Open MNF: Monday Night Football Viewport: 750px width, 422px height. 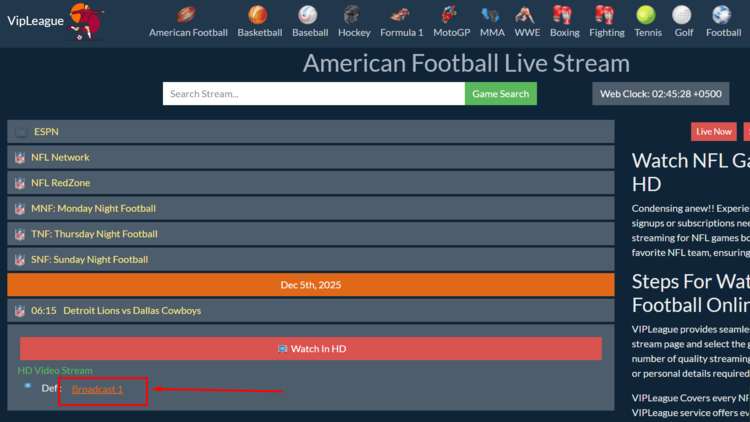pos(311,209)
